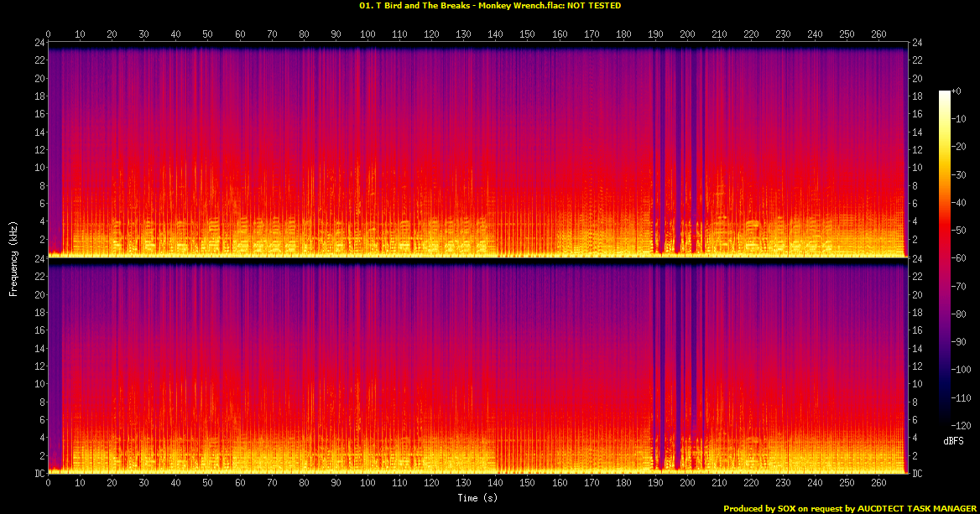Click the 'DC' label beside the Frequency axis title
Image resolution: width=980 pixels, height=514 pixels.
pyautogui.click(x=39, y=474)
